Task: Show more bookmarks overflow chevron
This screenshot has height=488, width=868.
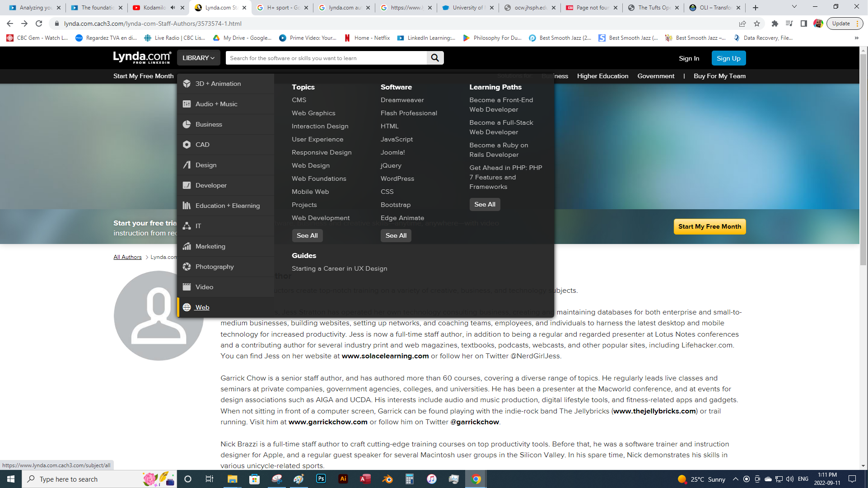Action: pyautogui.click(x=856, y=38)
